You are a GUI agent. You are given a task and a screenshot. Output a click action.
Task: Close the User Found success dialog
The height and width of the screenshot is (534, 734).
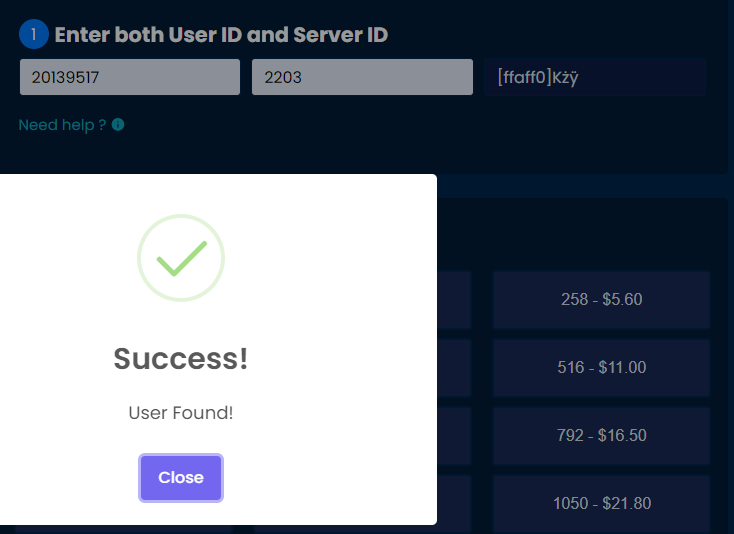click(181, 478)
